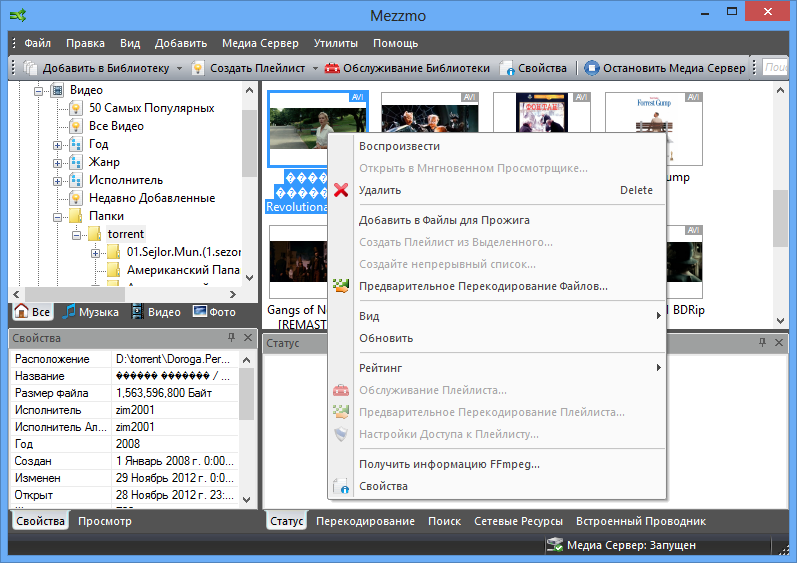Image resolution: width=797 pixels, height=563 pixels.
Task: Expand the Жанр tree node
Action: click(58, 162)
